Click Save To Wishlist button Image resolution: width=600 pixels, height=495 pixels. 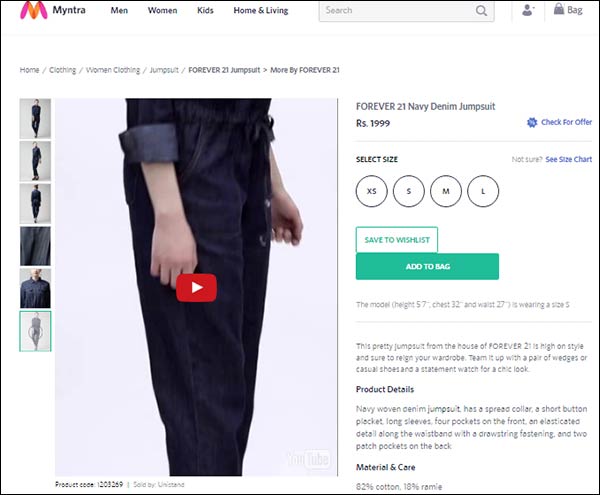pyautogui.click(x=397, y=240)
